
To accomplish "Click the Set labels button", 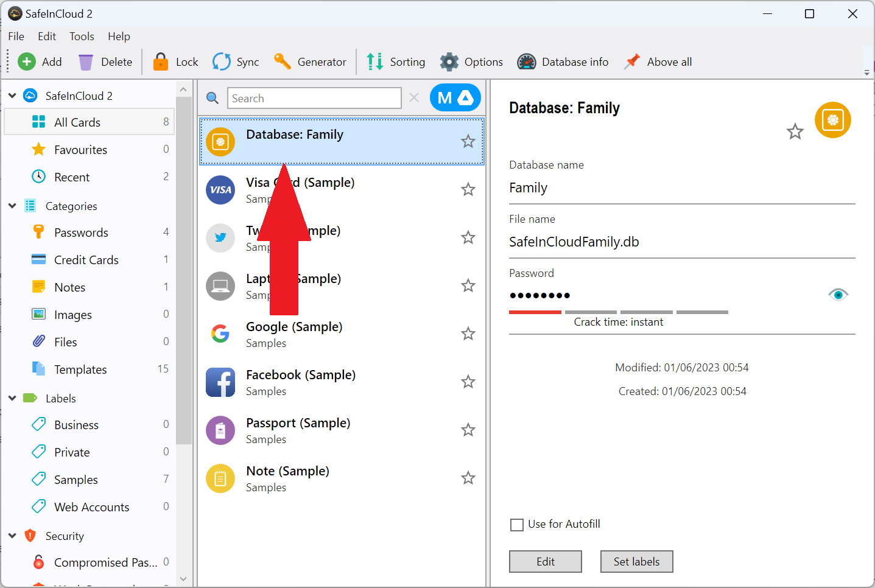I will [x=636, y=561].
